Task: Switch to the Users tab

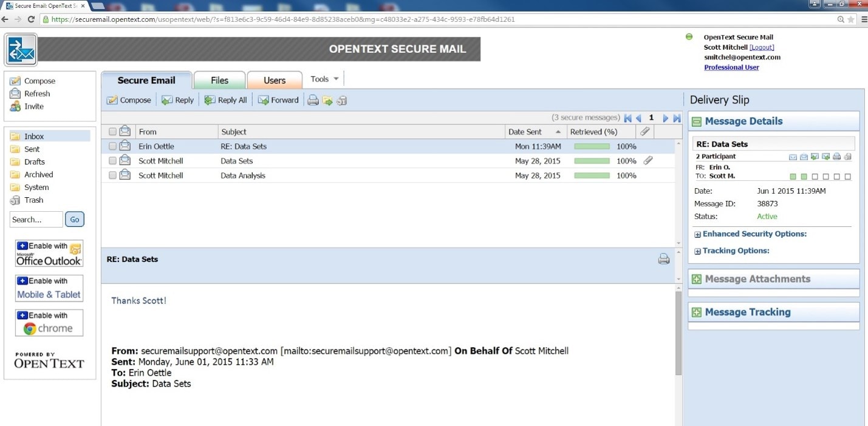Action: pyautogui.click(x=275, y=80)
